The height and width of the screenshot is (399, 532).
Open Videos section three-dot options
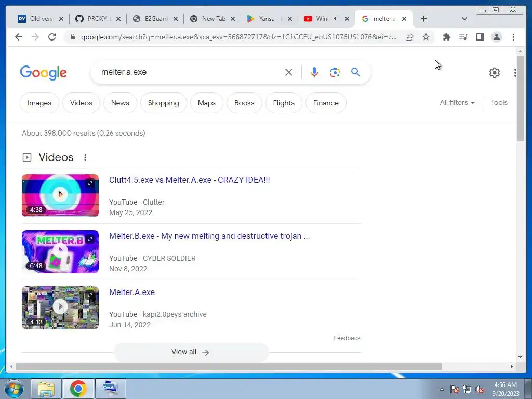(85, 157)
